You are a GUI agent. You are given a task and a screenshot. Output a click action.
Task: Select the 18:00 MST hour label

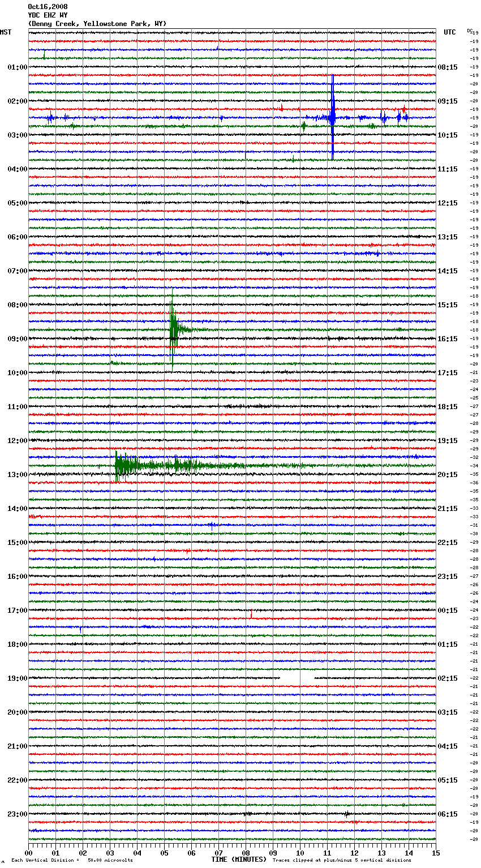tap(18, 644)
